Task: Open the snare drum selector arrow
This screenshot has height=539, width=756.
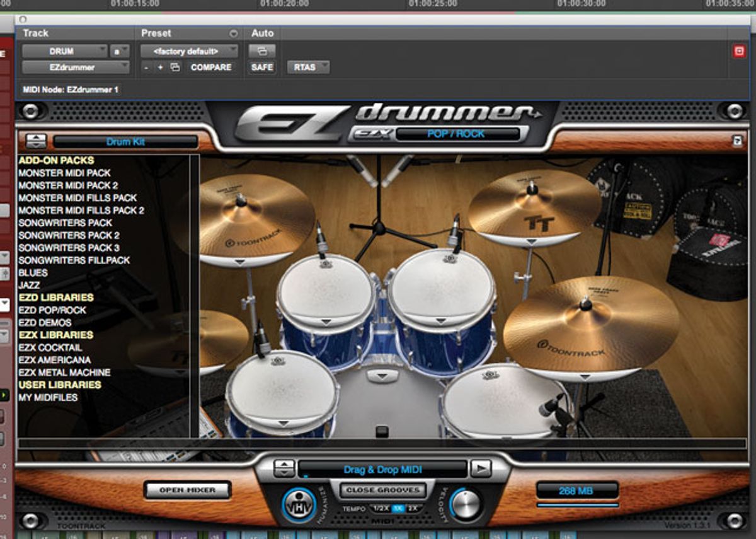Action: [x=283, y=422]
